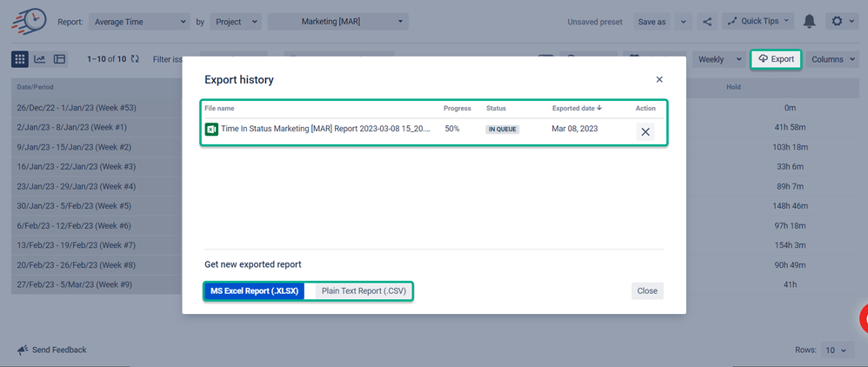Click the Status column header
Image resolution: width=868 pixels, height=367 pixels.
[x=496, y=109]
